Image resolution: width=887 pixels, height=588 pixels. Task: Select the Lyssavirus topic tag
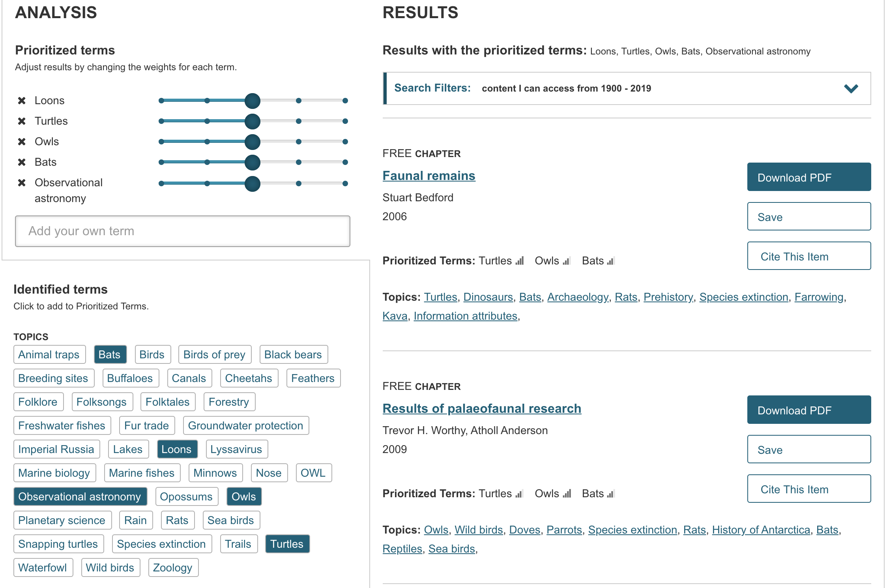click(x=237, y=449)
